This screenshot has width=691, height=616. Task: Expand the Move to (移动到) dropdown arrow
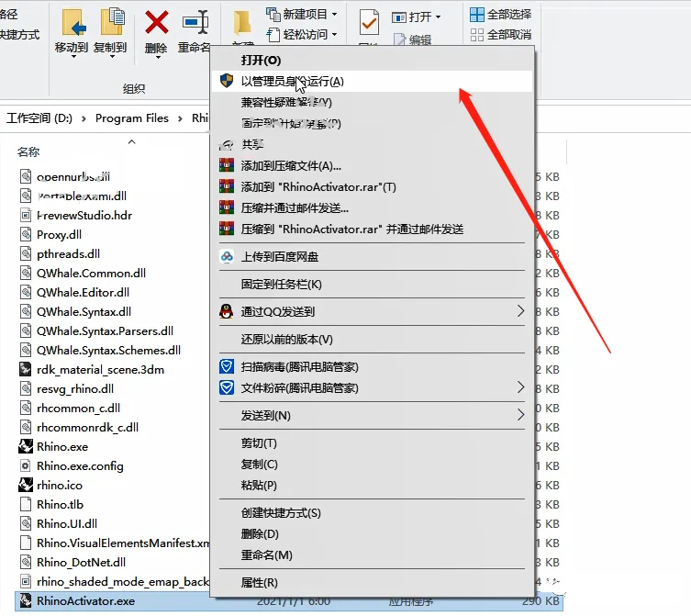[73, 56]
